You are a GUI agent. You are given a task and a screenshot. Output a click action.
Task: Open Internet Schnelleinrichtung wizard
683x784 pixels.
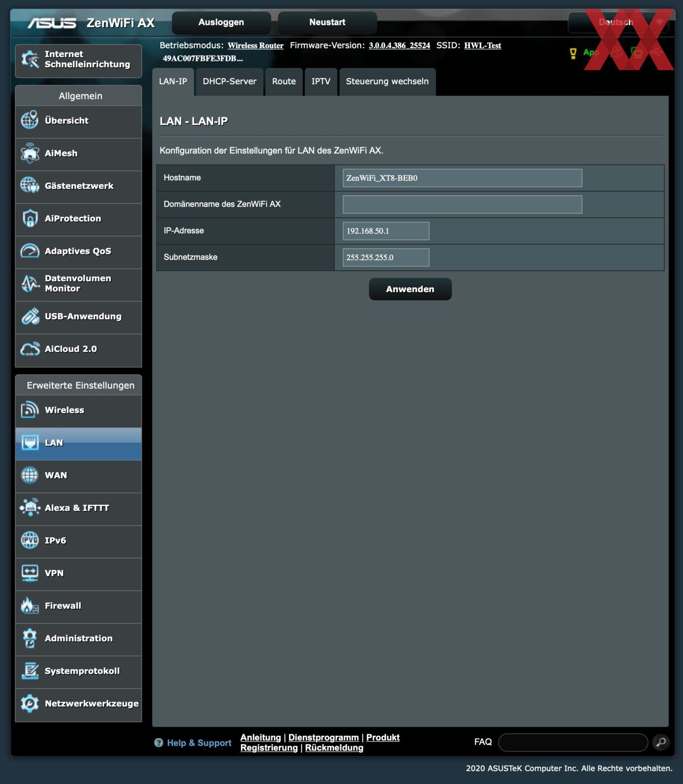(78, 60)
